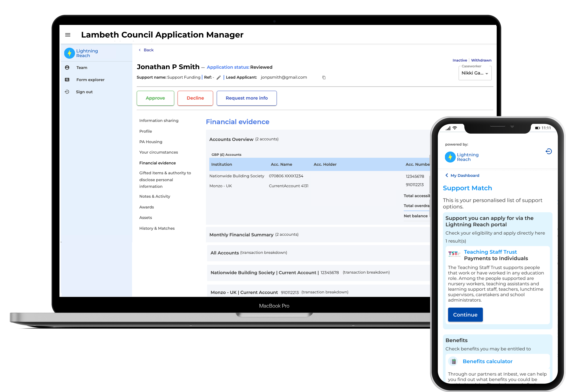
Task: Select Financial evidence in section list
Action: (x=158, y=163)
